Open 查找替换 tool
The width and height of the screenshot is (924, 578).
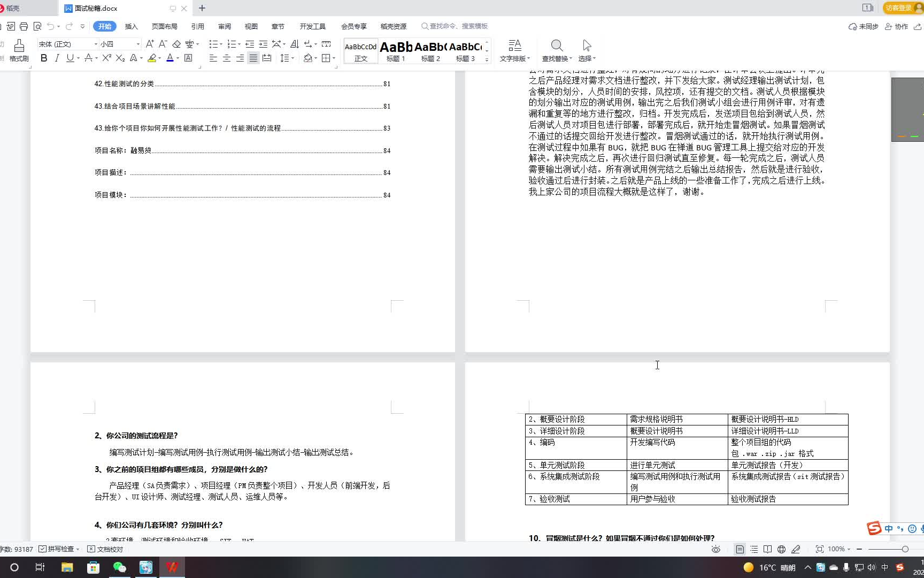tap(557, 51)
